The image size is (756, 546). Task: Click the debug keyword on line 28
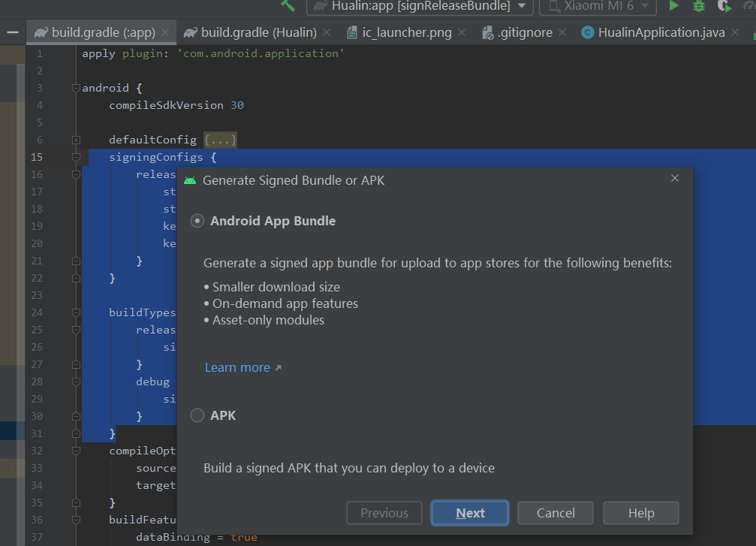tap(153, 382)
